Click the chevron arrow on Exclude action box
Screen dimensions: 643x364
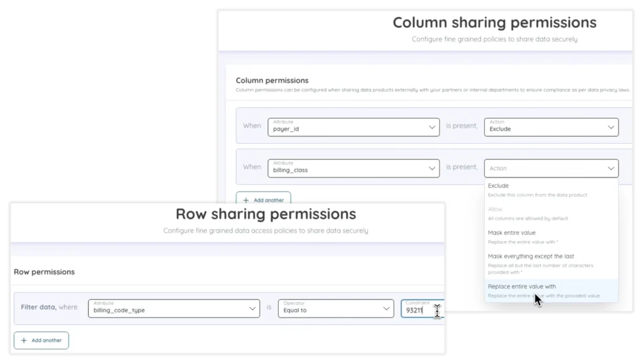pos(611,127)
